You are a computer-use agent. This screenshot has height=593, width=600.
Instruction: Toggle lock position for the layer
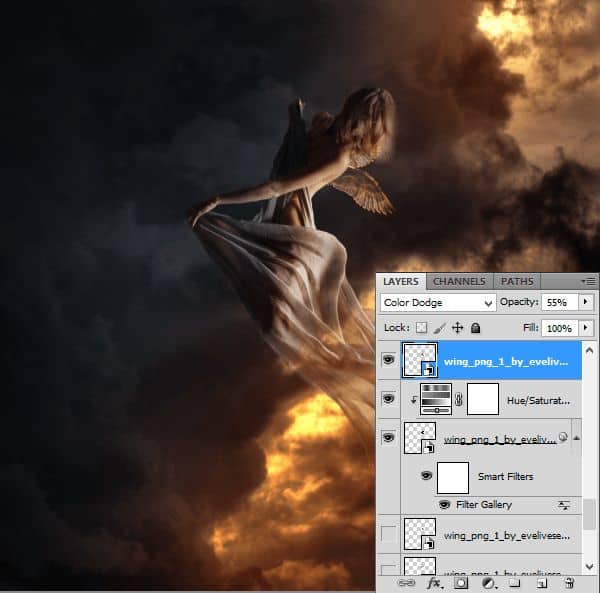point(457,327)
